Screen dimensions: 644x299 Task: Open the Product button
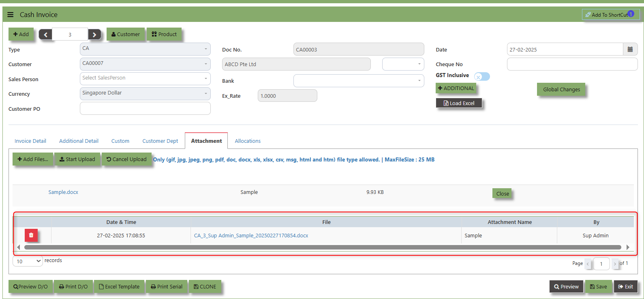(164, 34)
